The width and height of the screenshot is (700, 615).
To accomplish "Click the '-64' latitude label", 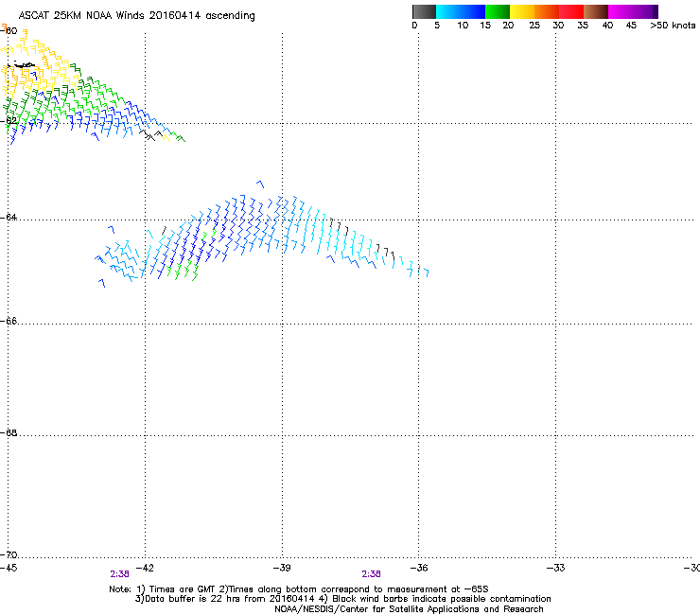I will click(9, 218).
